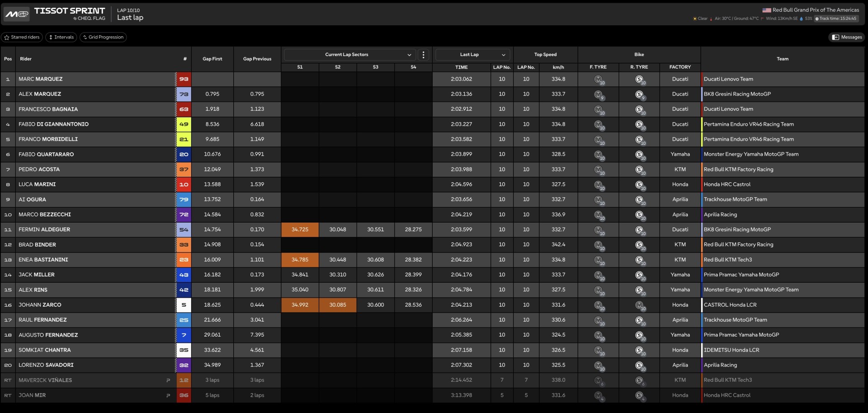Select Quartararo's blue 20 badge

click(184, 154)
